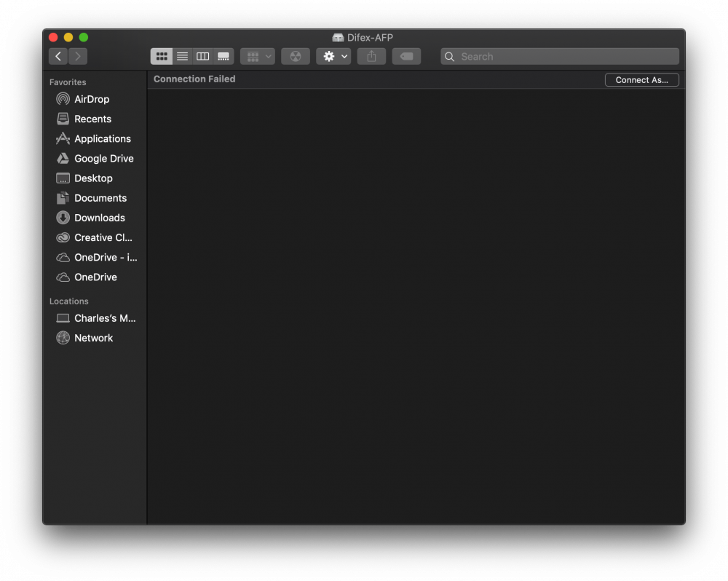Zoom the window with green button
Viewport: 728px width, 581px height.
(x=84, y=37)
